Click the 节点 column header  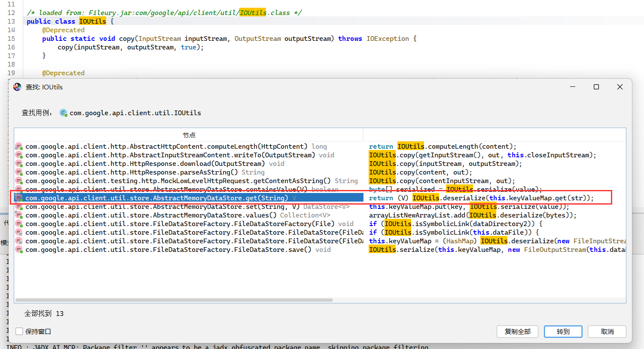click(189, 135)
